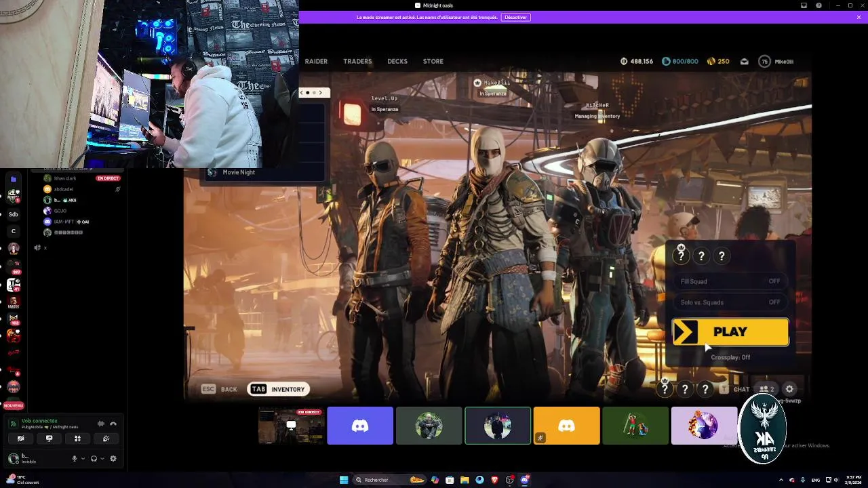The image size is (868, 488).
Task: Select second question-mark slot above Fill Squad
Action: pyautogui.click(x=701, y=256)
